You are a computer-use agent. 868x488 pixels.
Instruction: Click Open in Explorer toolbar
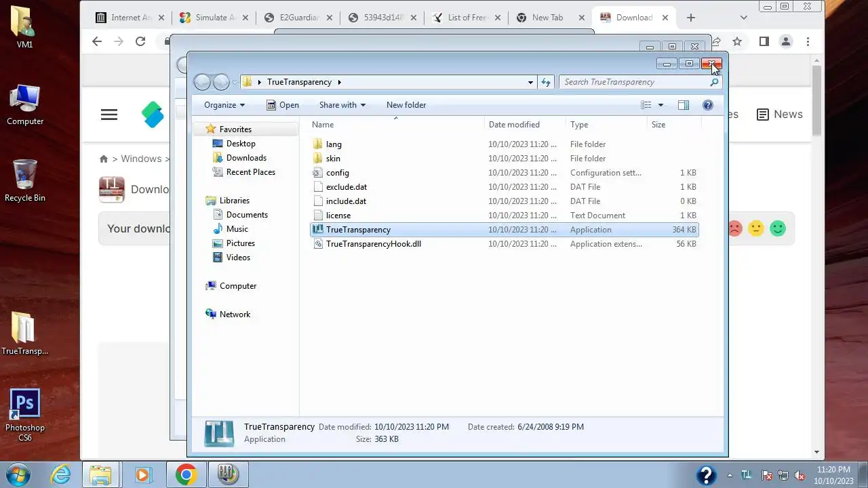[283, 105]
